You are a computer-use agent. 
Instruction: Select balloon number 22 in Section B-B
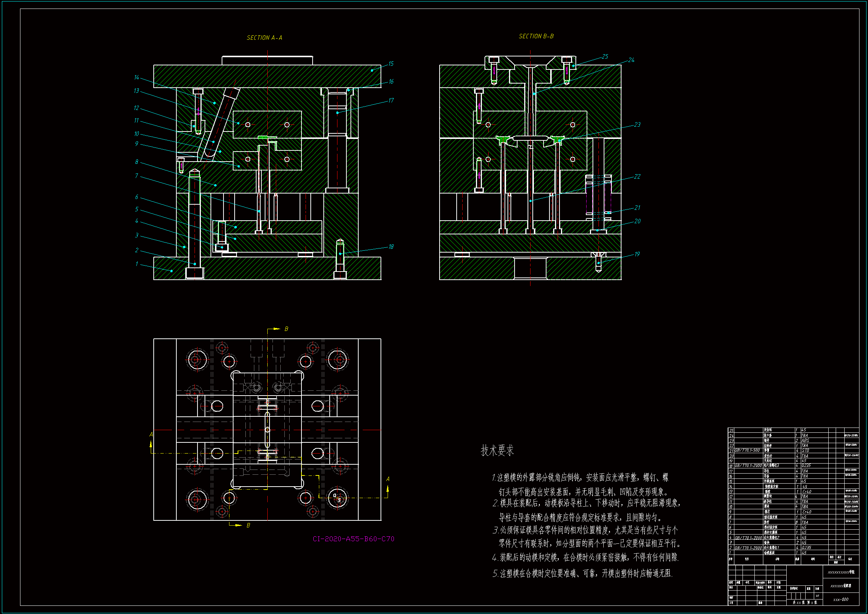coord(637,176)
